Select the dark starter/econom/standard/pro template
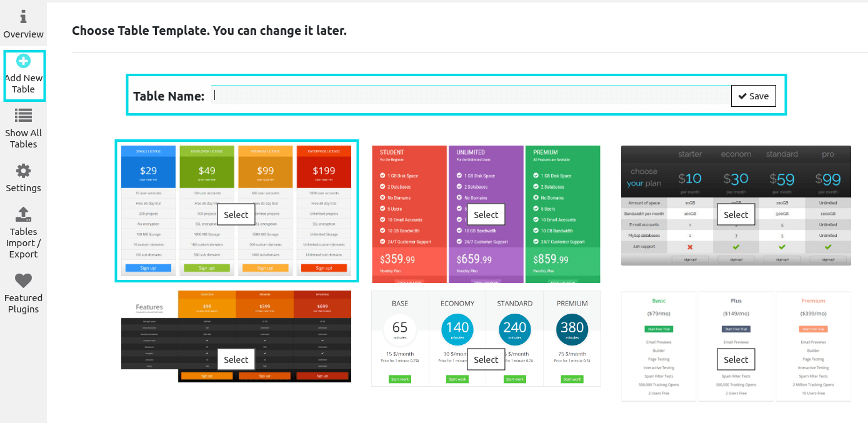Viewport: 868px width, 423px height. 736,214
